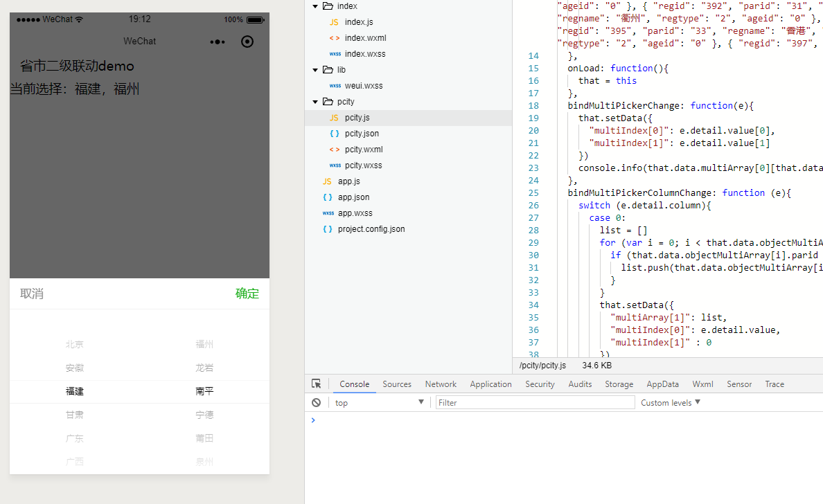The width and height of the screenshot is (823, 504).
Task: Click the WiFi signal icon in simulator
Action: click(x=79, y=19)
